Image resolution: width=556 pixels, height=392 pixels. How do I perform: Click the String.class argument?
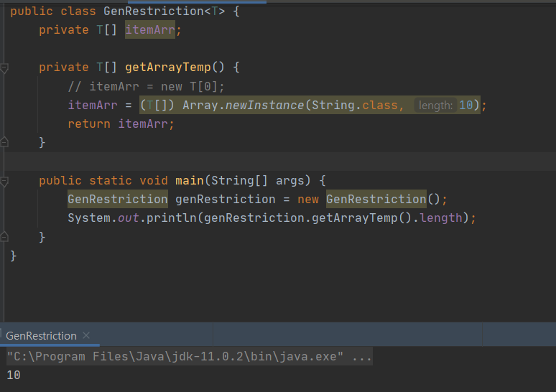pos(355,106)
